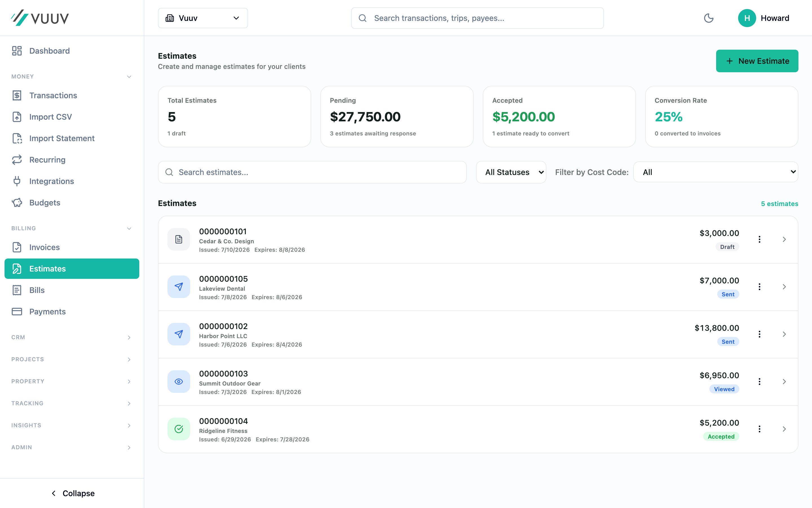This screenshot has height=508, width=812.
Task: Select the Pending $27,750.00 summary card
Action: [x=397, y=117]
